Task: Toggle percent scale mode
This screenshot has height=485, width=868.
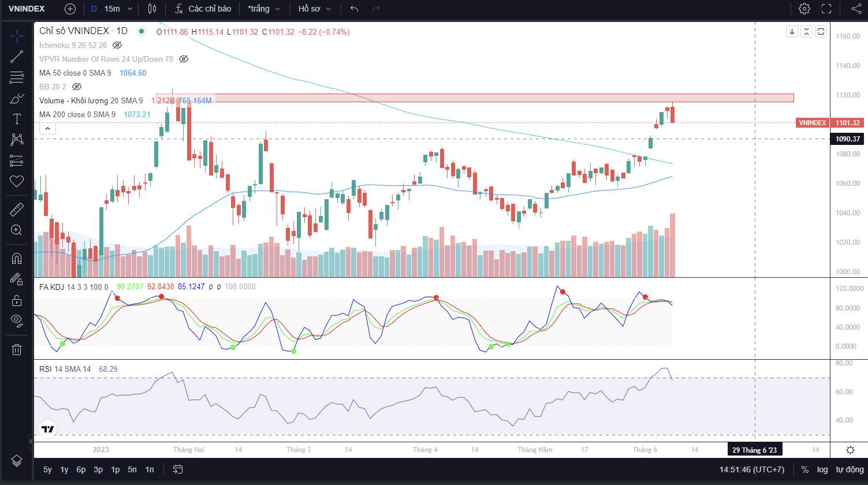Action: tap(804, 469)
